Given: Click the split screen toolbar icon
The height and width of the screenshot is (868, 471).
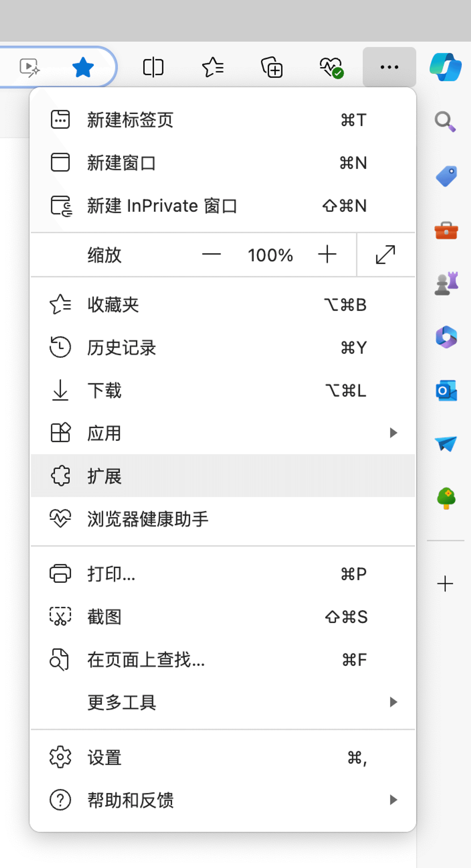Looking at the screenshot, I should (153, 67).
